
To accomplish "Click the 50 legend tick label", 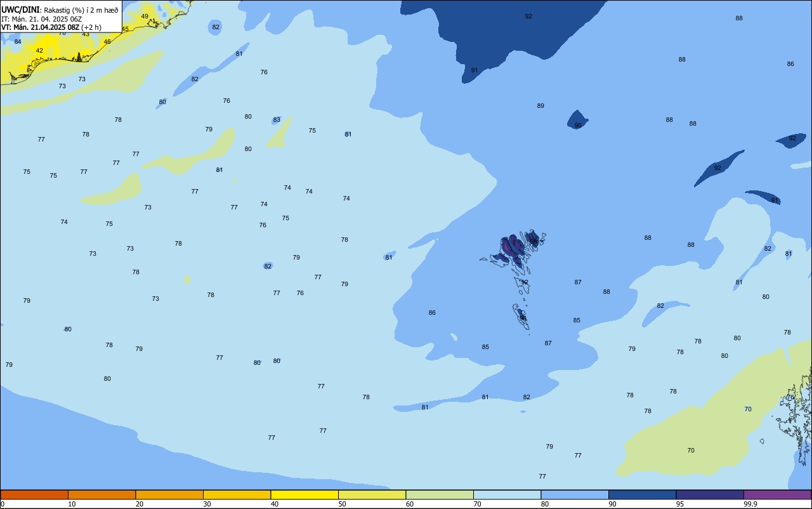I will pos(343,504).
